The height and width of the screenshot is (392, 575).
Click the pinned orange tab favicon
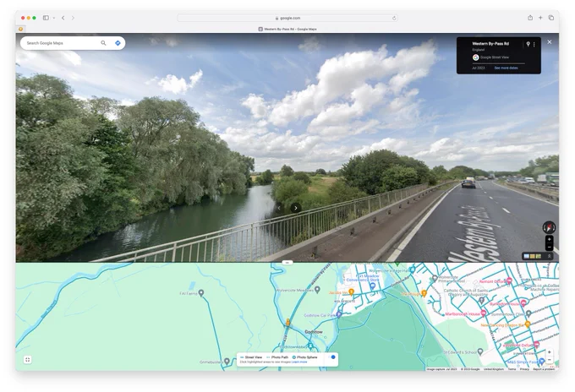point(20,29)
